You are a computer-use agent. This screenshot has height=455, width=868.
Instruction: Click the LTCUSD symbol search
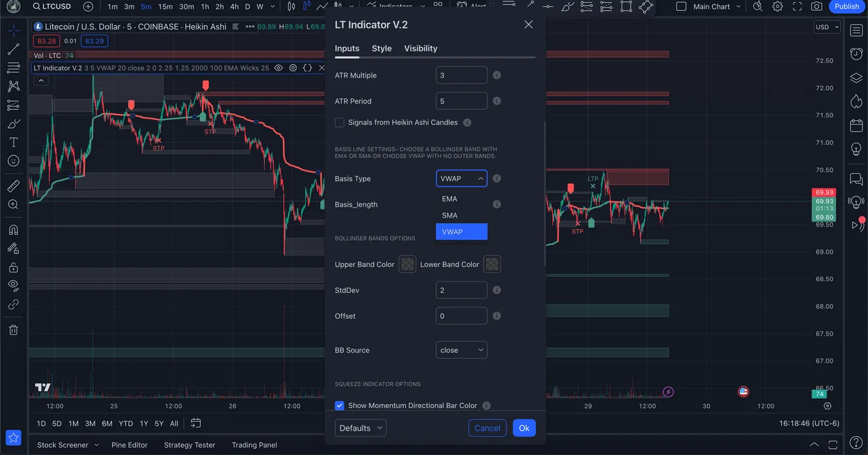[x=51, y=7]
